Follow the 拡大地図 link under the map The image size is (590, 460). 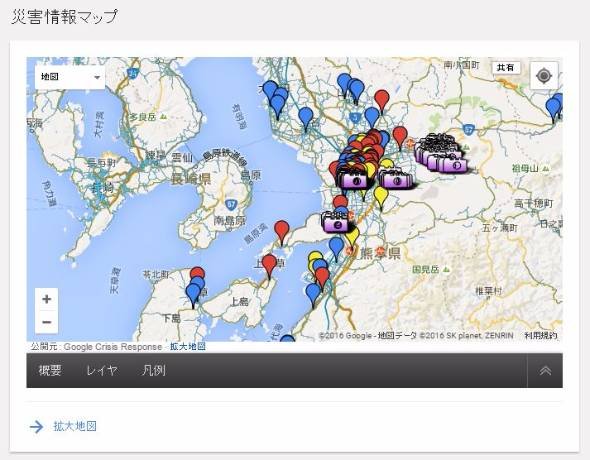click(188, 346)
